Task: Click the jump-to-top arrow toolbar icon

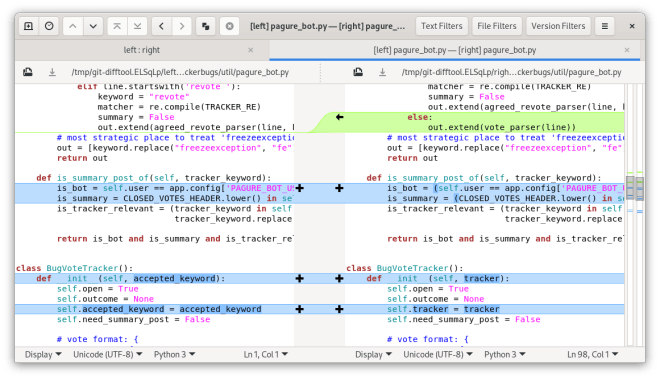Action: [x=117, y=26]
